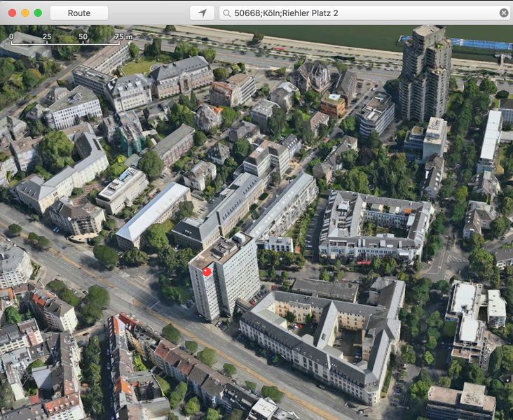Click the map scale bar
Viewport: 513px width, 420px height.
click(67, 43)
